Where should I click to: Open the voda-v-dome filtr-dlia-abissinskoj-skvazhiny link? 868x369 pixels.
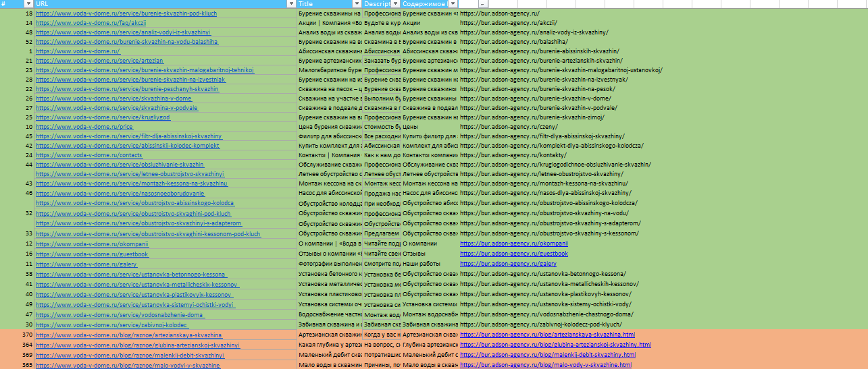tap(129, 136)
